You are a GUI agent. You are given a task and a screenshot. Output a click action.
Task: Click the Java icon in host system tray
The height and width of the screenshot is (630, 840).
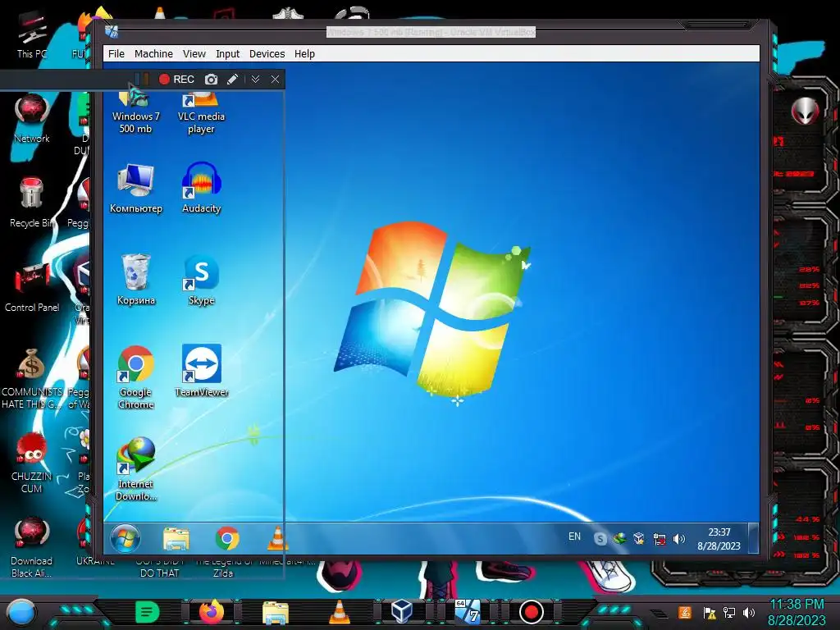pos(685,612)
